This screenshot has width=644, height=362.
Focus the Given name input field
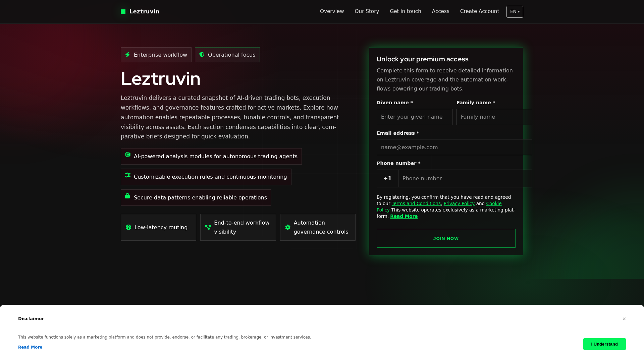tap(415, 117)
